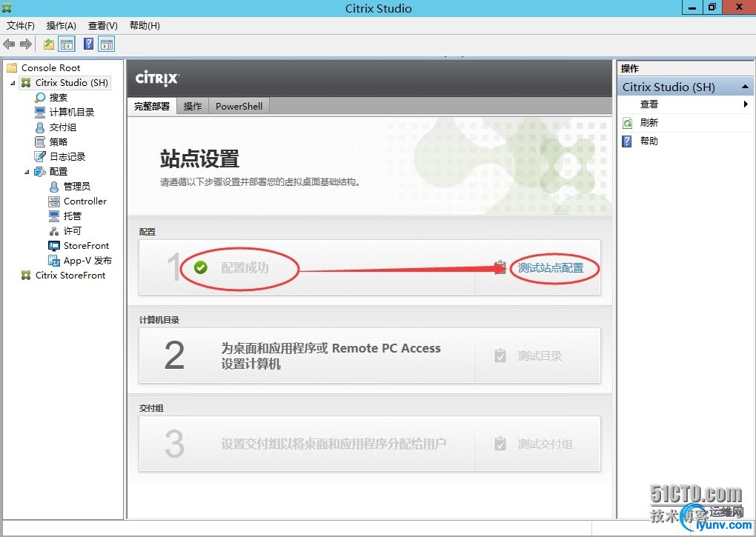Open the 文件(F) menu
The height and width of the screenshot is (537, 756).
tap(21, 25)
